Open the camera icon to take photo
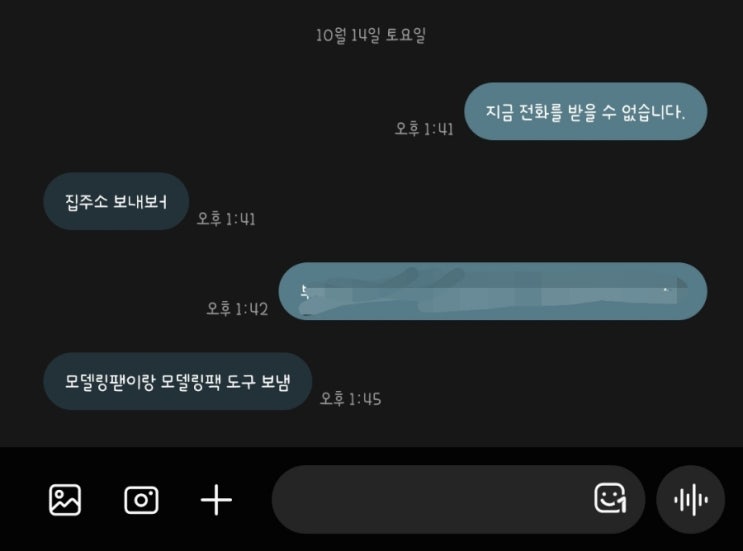Screen dimensions: 743x551 pos(141,500)
